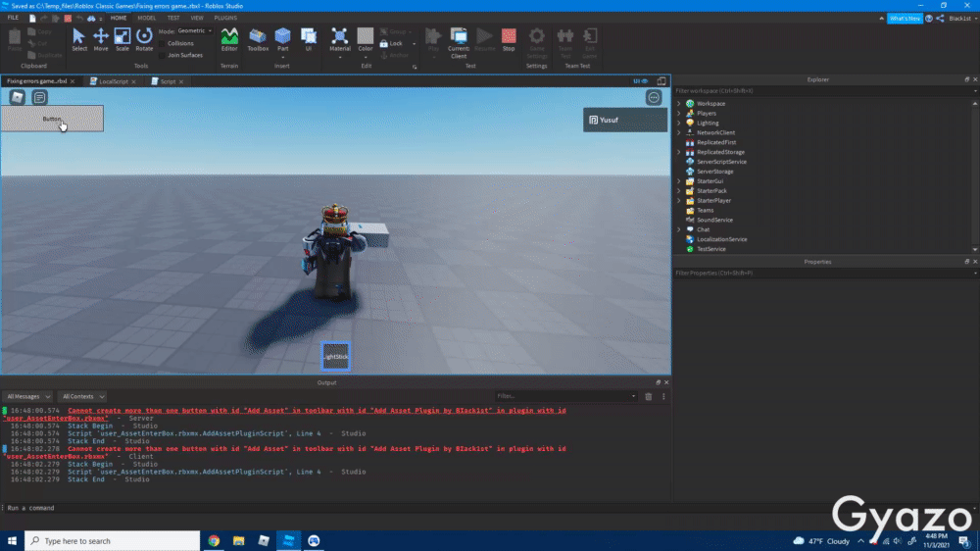Open the All Contexts filter dropdown

tap(82, 396)
